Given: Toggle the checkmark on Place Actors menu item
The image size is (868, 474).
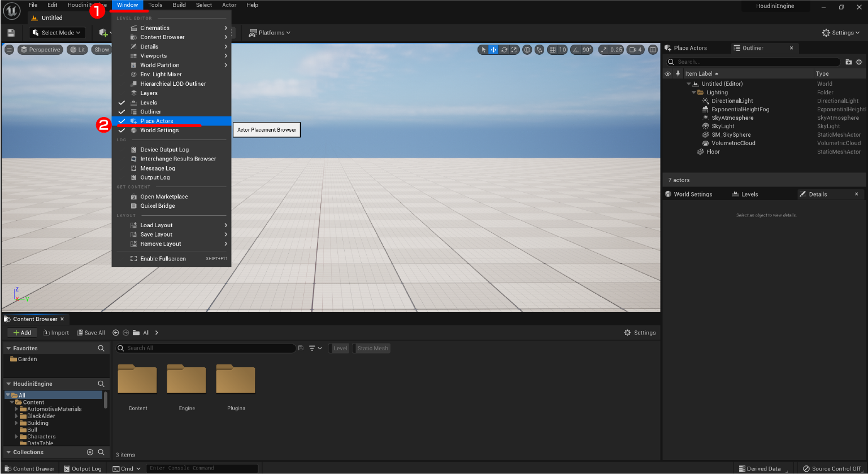Looking at the screenshot, I should coord(121,121).
